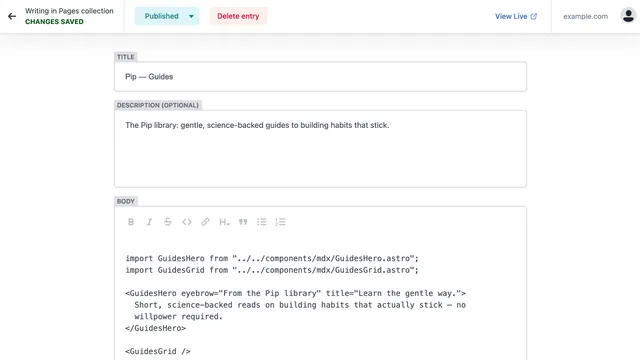
Task: Click the GuidesGrid import line in body
Action: (272, 270)
